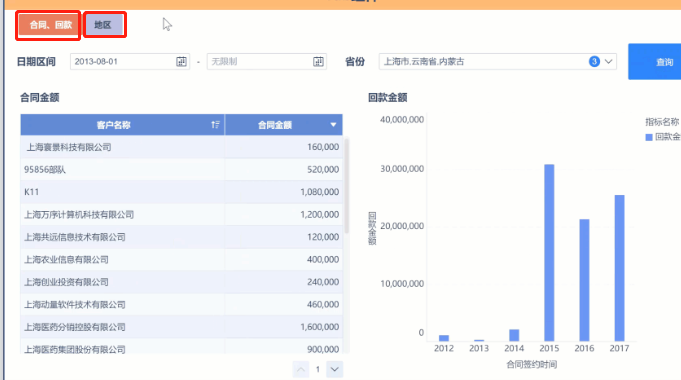681x380 pixels.
Task: Click the table's vertical scrollbar thumb
Action: (x=347, y=186)
